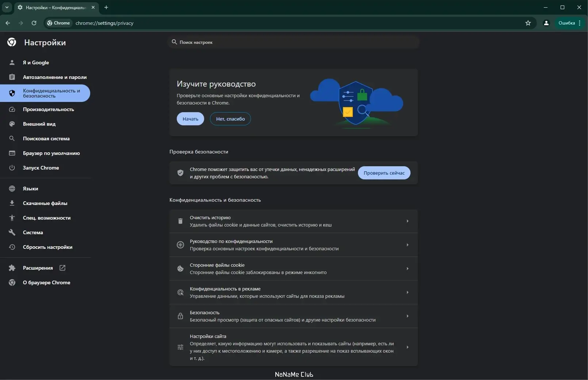Screen dimensions: 588x380
Task: Click the lock icon beside Безопасность
Action: [180, 316]
